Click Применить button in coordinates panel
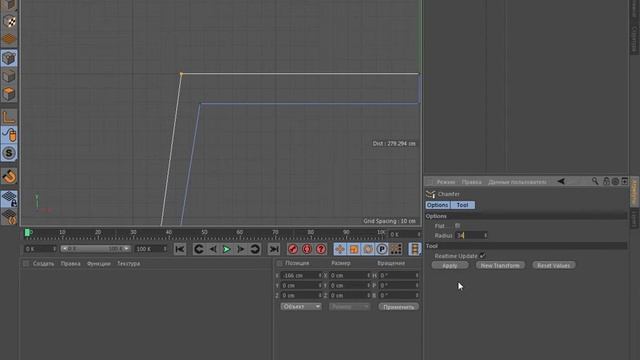This screenshot has height=360, width=640. [399, 307]
